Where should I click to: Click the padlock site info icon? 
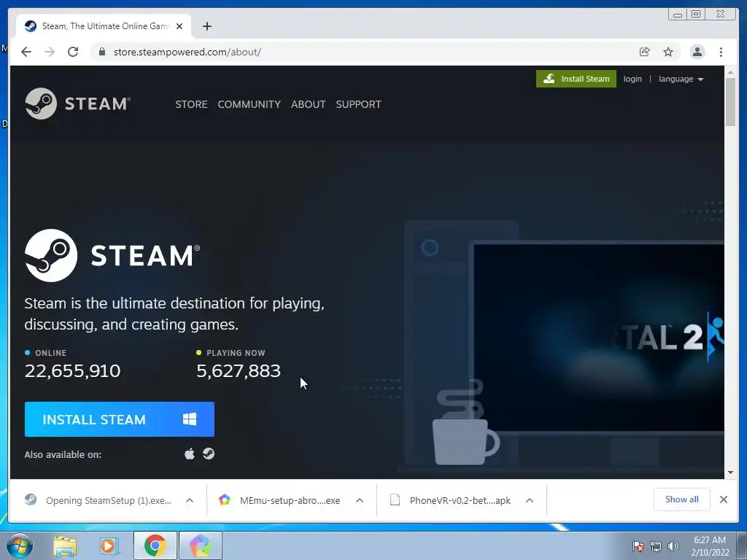point(101,52)
